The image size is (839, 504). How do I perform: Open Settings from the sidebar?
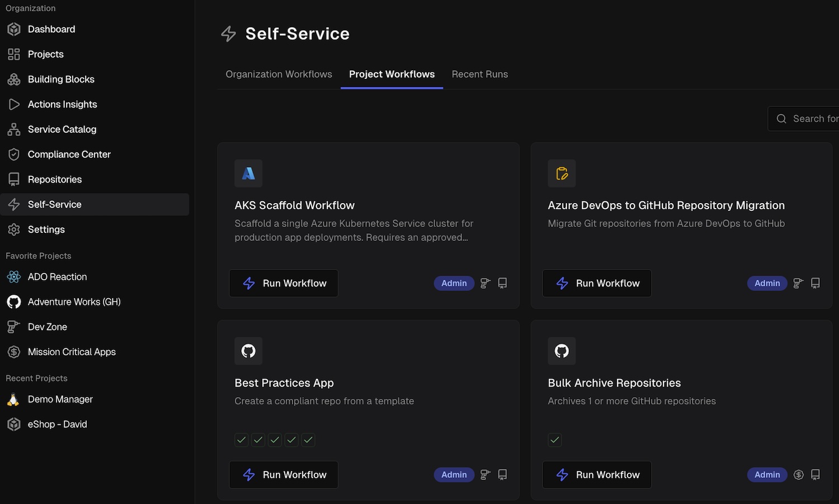pos(46,229)
